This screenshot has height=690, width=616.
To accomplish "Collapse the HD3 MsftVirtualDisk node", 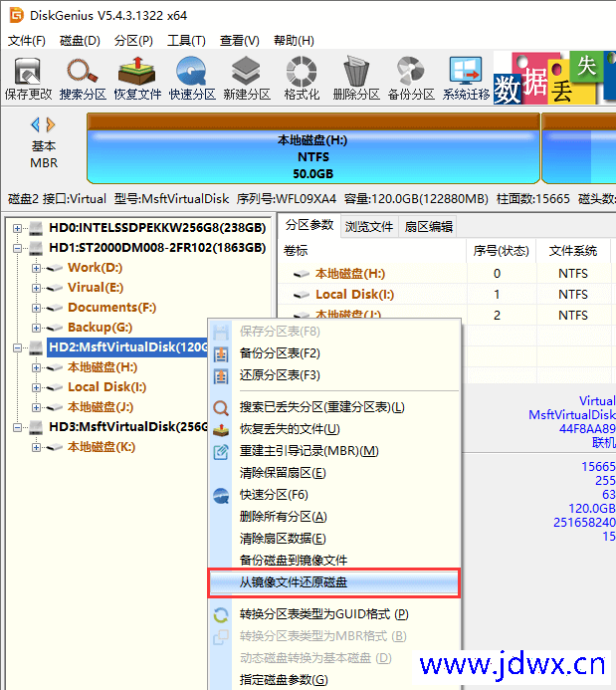I will (x=17, y=427).
